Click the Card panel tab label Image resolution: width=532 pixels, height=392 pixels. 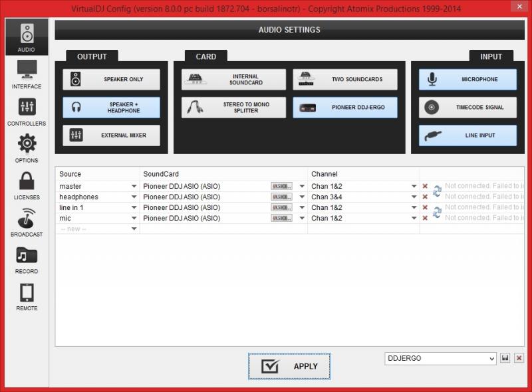206,56
